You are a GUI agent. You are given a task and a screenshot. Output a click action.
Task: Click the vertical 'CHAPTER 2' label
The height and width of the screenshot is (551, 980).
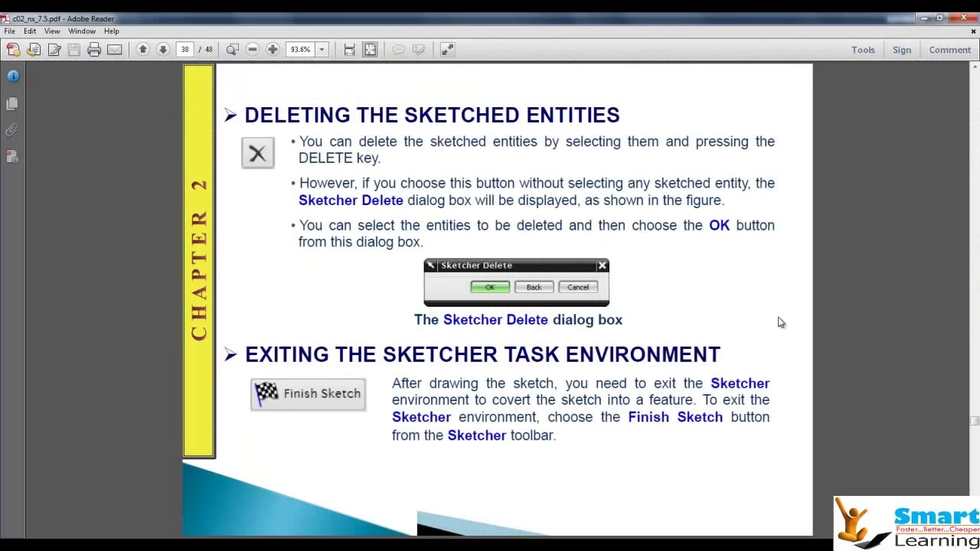point(199,260)
